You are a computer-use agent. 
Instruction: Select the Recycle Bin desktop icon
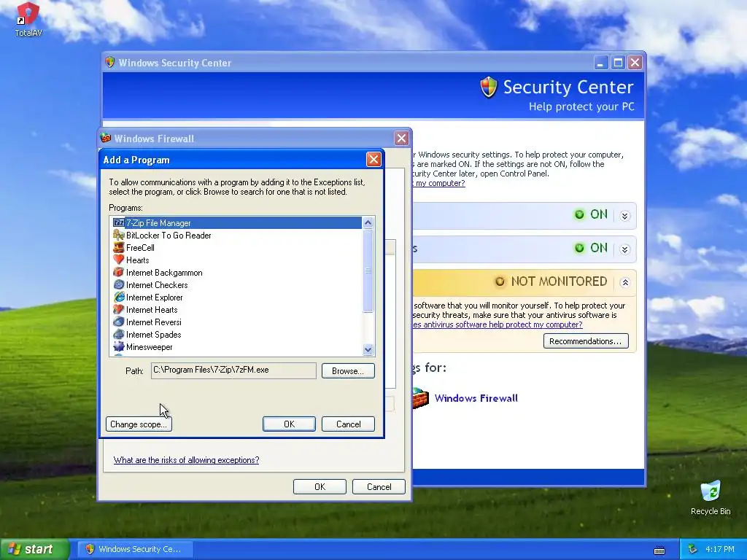pyautogui.click(x=711, y=497)
